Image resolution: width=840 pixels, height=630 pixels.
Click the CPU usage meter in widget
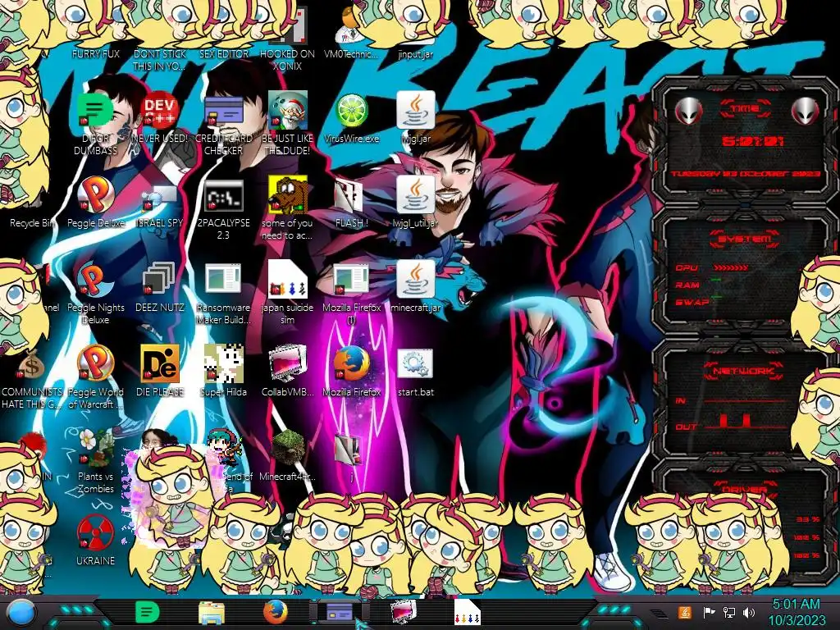pyautogui.click(x=731, y=267)
